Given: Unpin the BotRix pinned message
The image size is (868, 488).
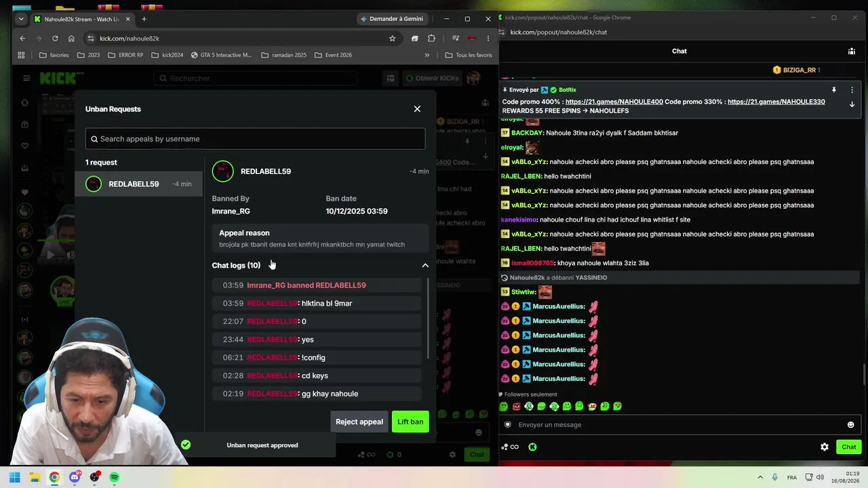Looking at the screenshot, I should [x=833, y=90].
